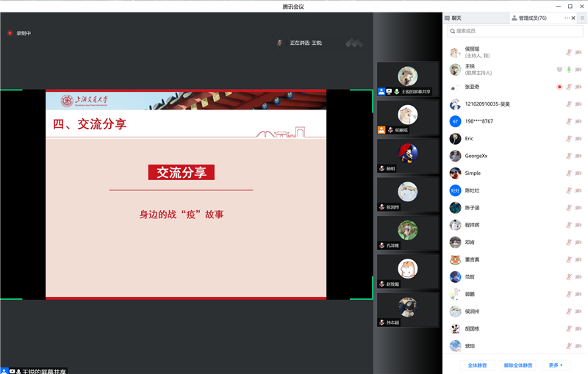Open the three-dot options in member tab
The height and width of the screenshot is (374, 588).
[x=567, y=18]
